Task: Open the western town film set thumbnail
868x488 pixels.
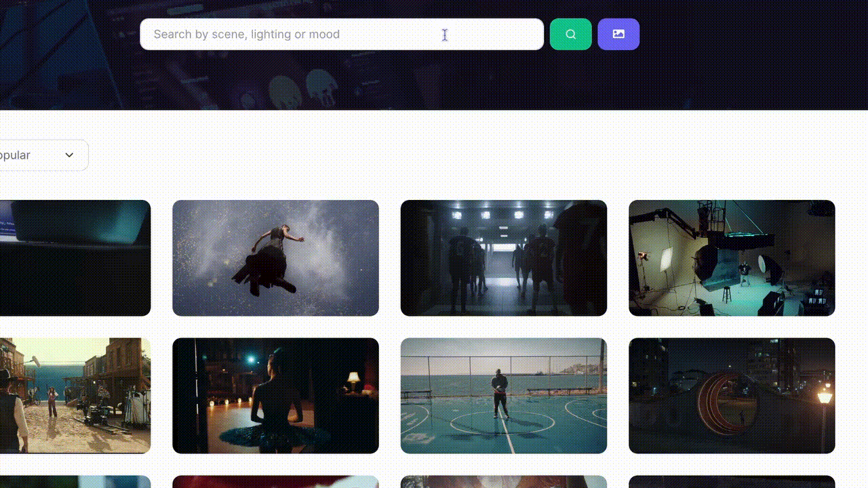Action: pyautogui.click(x=75, y=396)
